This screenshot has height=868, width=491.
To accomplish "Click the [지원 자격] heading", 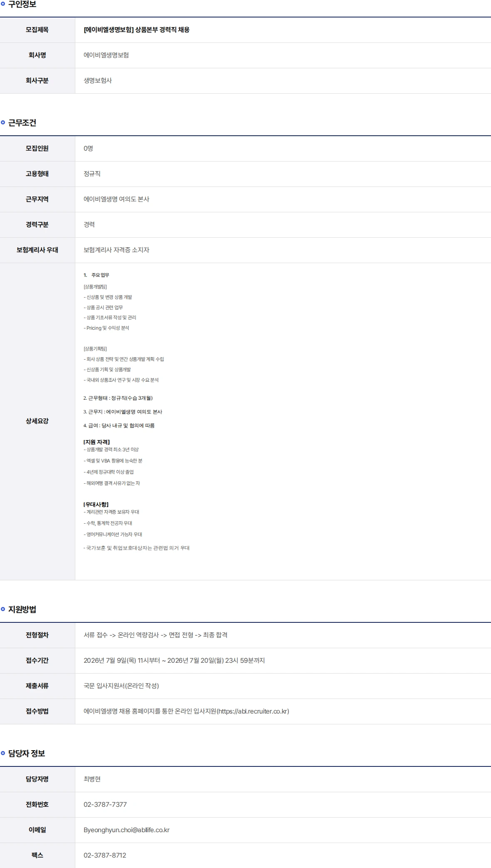I will [x=97, y=442].
